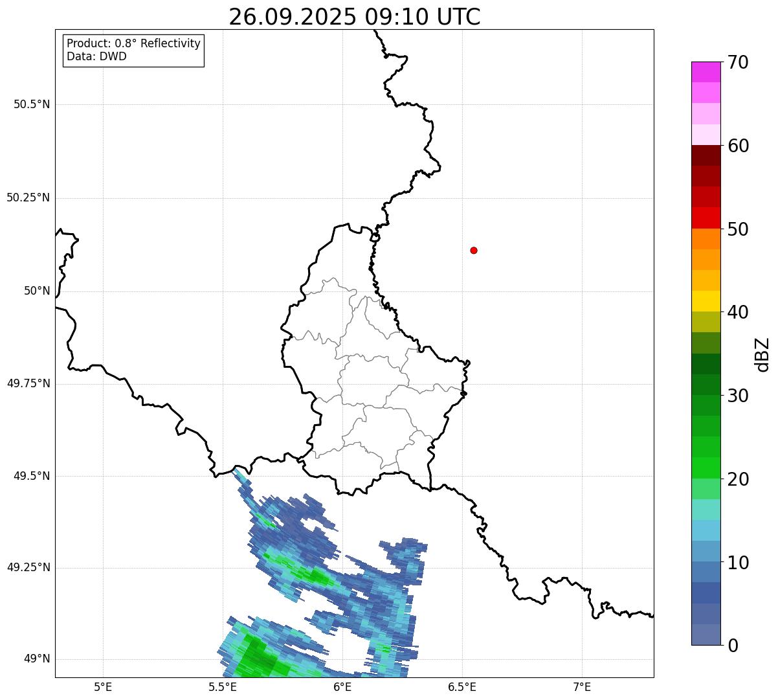Pick the yellow swatch just above 40
Image resolution: width=778 pixels, height=700 pixels.
pos(706,302)
